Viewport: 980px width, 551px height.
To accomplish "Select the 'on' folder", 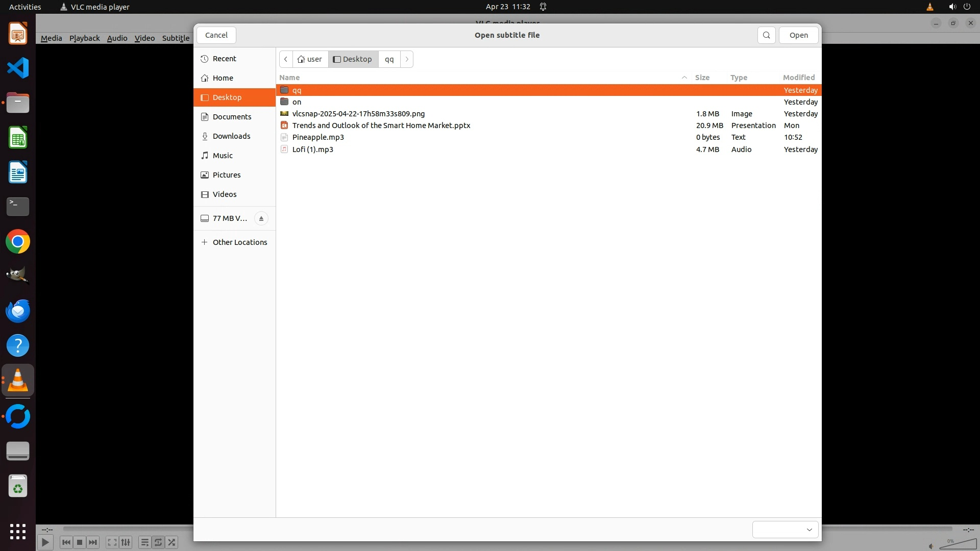I will tap(297, 102).
